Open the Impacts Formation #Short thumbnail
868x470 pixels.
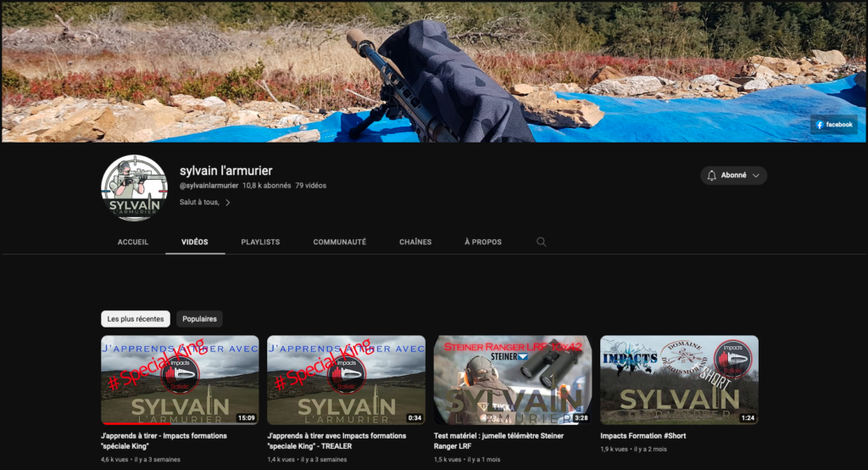679,380
